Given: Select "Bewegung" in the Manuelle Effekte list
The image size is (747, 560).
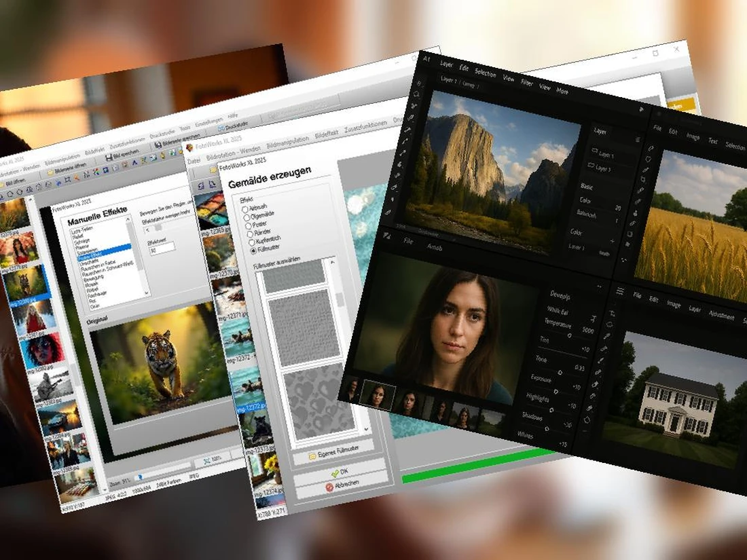Looking at the screenshot, I should click(x=94, y=278).
